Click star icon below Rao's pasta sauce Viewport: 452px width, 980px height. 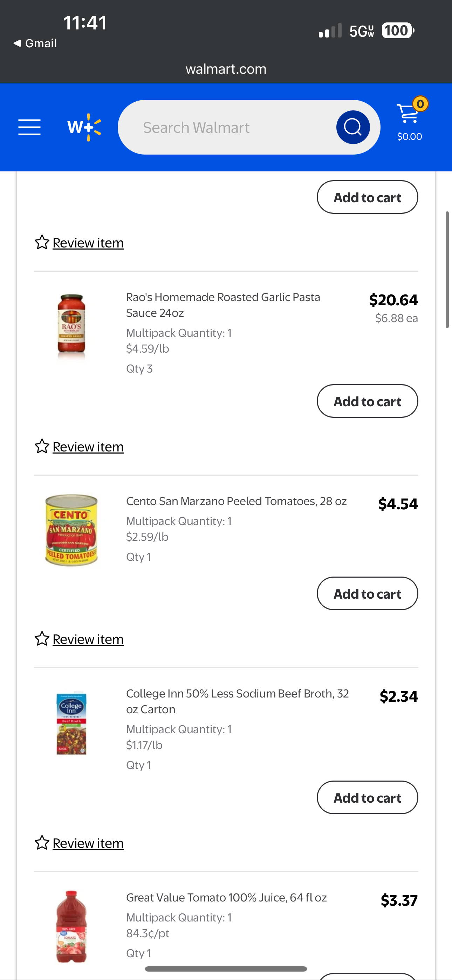42,446
